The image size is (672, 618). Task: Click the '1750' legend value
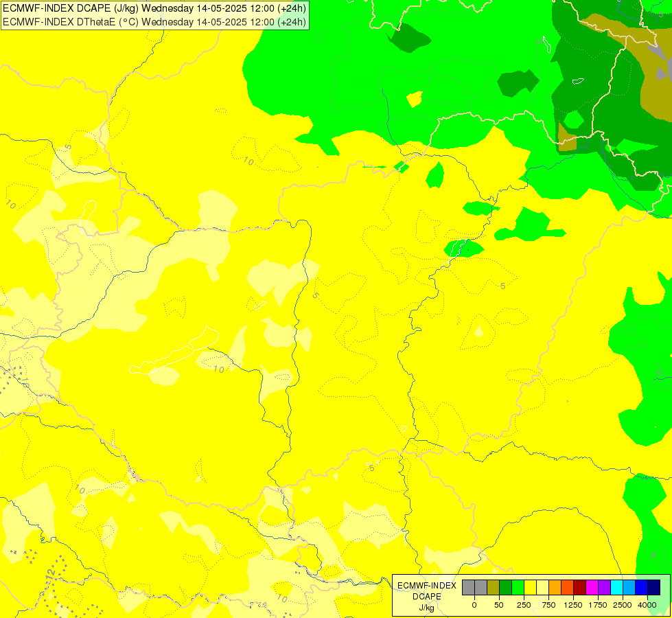(598, 605)
